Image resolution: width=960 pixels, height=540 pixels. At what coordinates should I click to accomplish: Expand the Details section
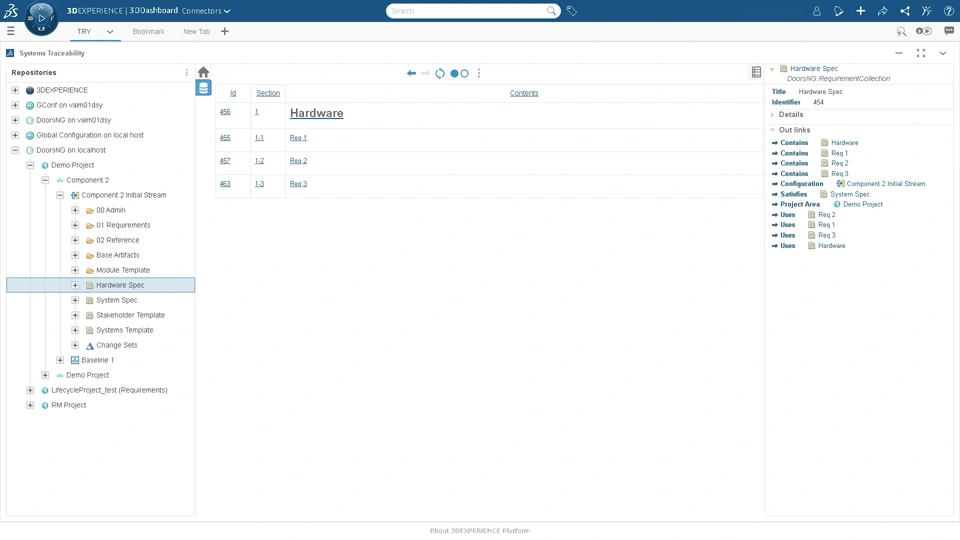(x=773, y=114)
